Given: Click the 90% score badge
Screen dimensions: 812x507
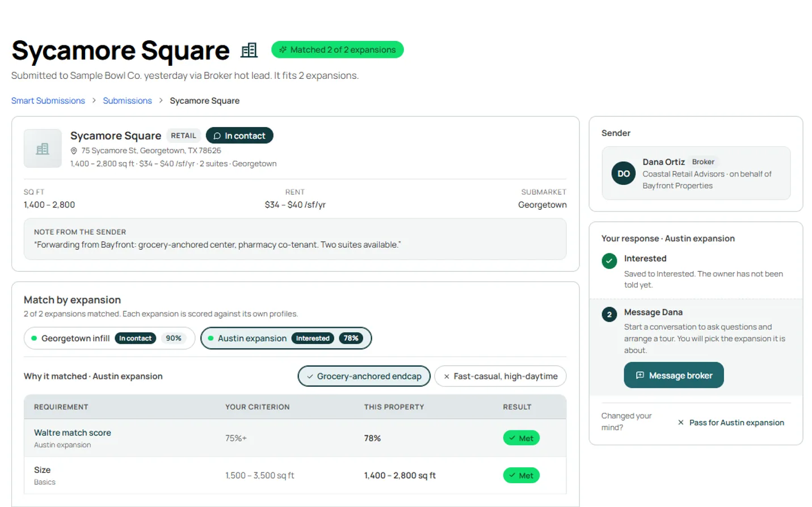Looking at the screenshot, I should pos(174,338).
